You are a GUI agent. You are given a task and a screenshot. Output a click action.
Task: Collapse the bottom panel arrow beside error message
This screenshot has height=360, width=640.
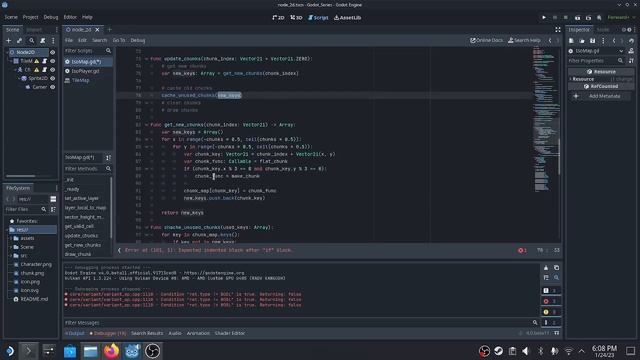click(119, 250)
